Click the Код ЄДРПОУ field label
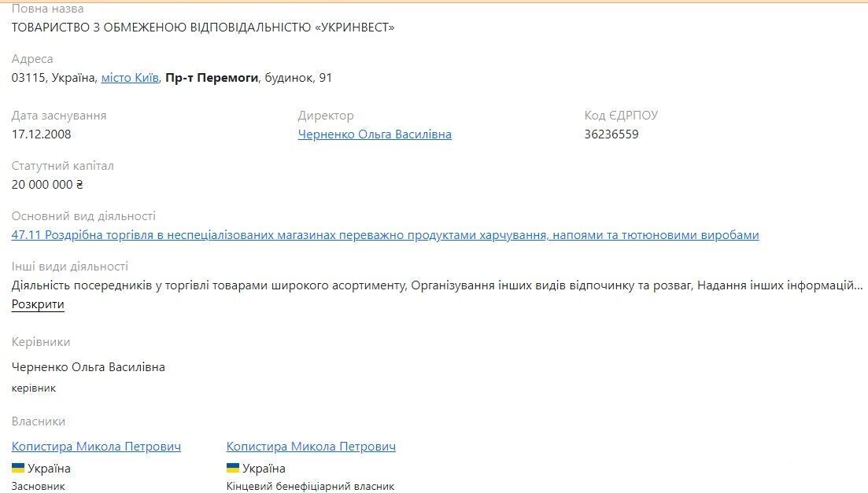The height and width of the screenshot is (493, 868). pos(621,116)
